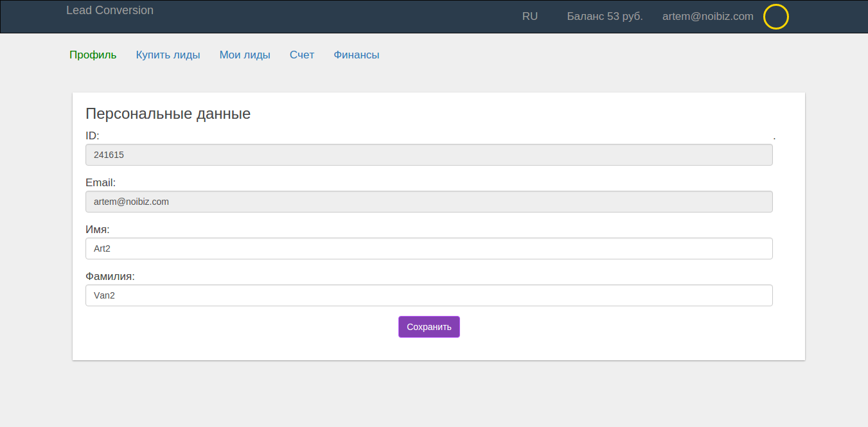Expand the artem@noibiz.com account menu
The height and width of the screenshot is (427, 868).
(x=707, y=17)
